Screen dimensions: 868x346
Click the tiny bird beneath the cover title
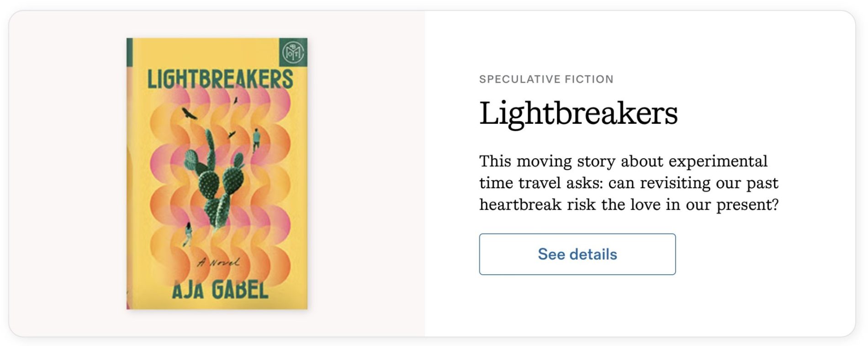coord(236,100)
